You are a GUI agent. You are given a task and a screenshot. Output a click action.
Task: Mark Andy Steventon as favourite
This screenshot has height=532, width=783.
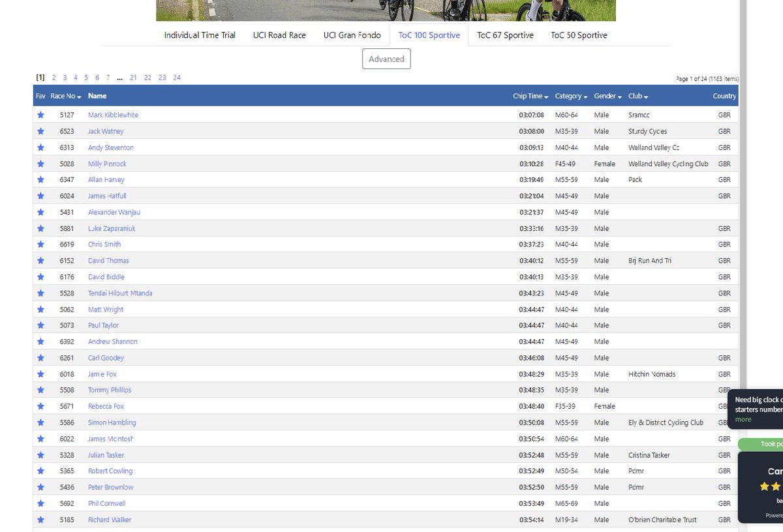[x=40, y=147]
